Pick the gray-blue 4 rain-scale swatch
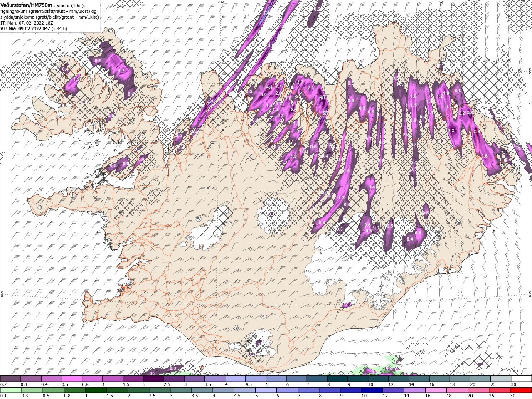The image size is (532, 399). click(223, 390)
